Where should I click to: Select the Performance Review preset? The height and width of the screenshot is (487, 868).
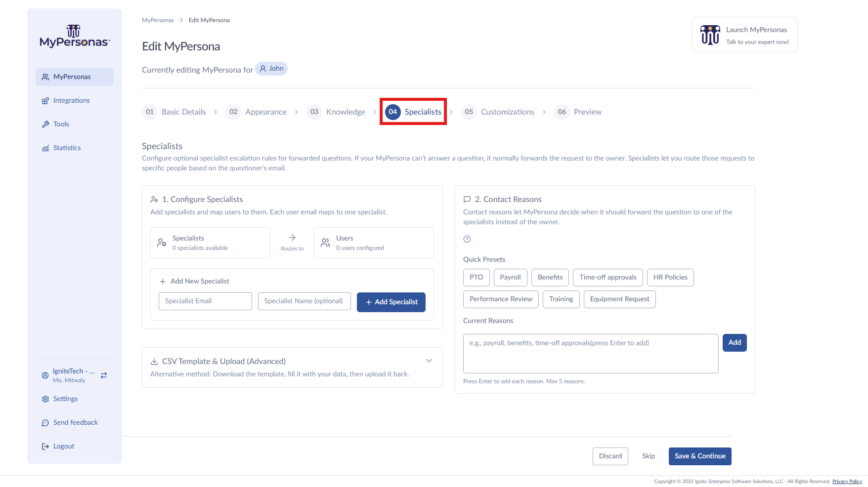pyautogui.click(x=501, y=299)
